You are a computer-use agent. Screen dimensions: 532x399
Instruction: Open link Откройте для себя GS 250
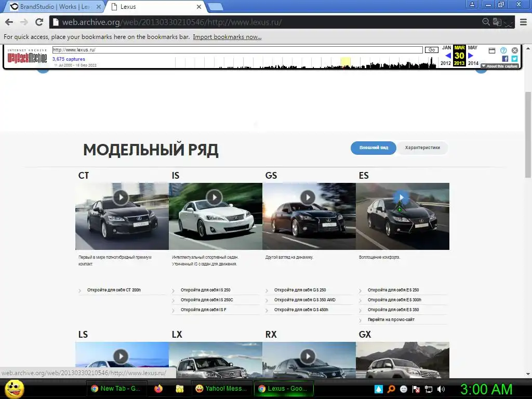[x=300, y=290]
